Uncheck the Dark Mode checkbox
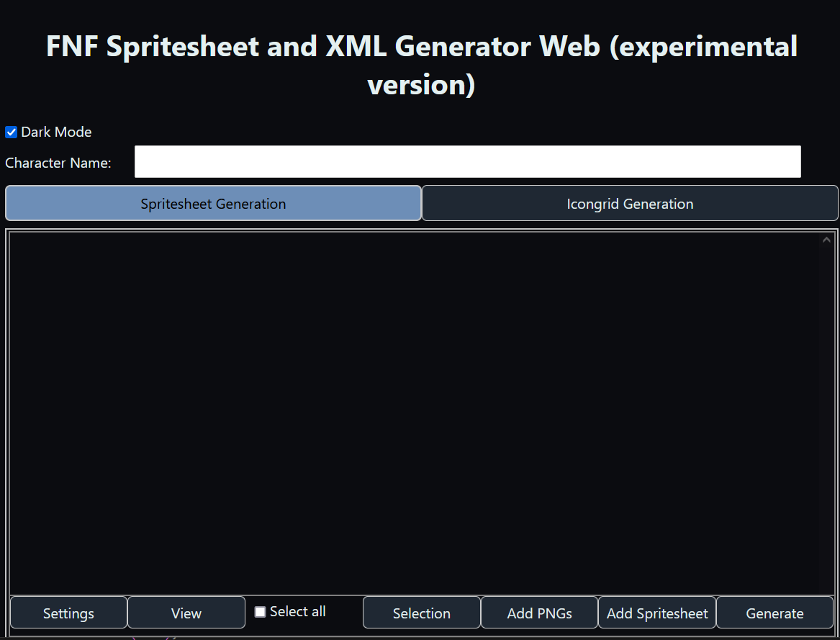Image resolution: width=840 pixels, height=640 pixels. [12, 132]
